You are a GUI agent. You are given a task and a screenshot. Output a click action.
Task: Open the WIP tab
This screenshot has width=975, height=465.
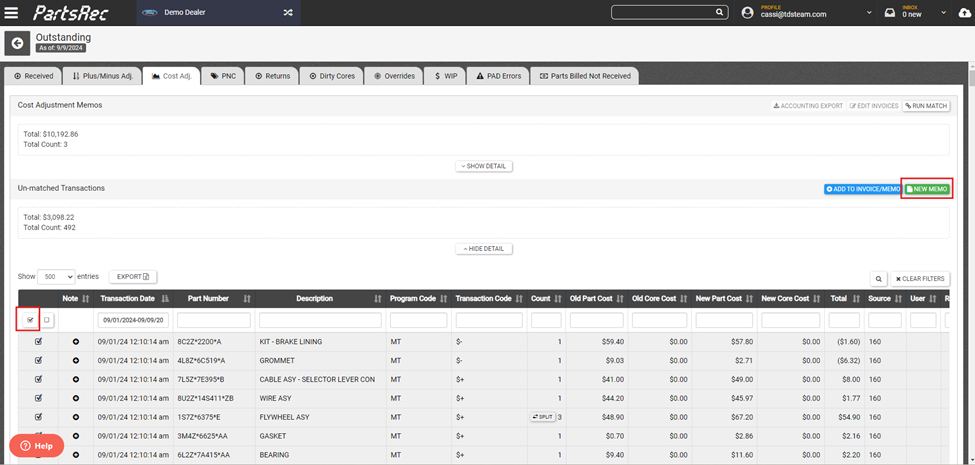tap(445, 76)
